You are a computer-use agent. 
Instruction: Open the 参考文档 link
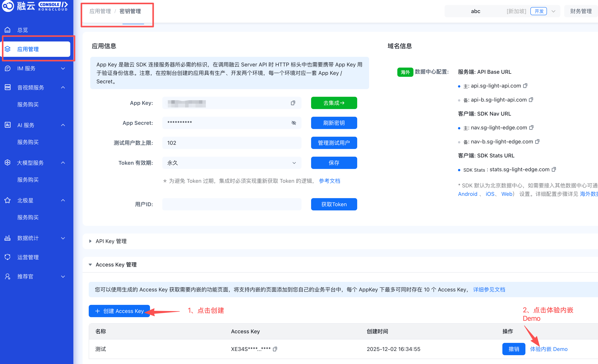[x=329, y=181]
